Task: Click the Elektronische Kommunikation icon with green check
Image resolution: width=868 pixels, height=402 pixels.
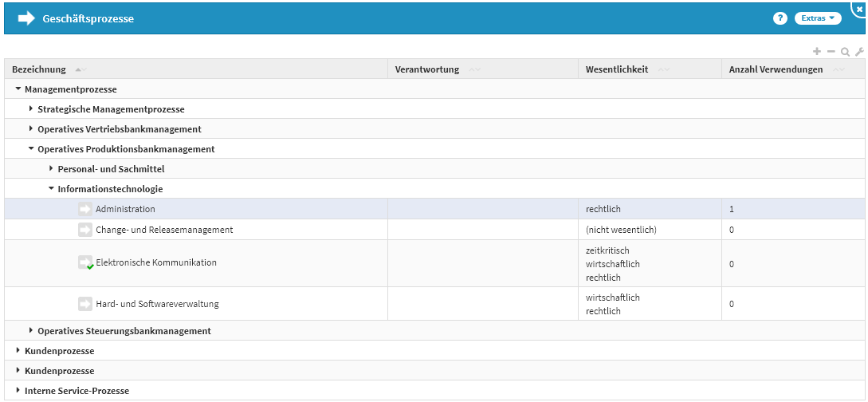Action: click(x=85, y=262)
